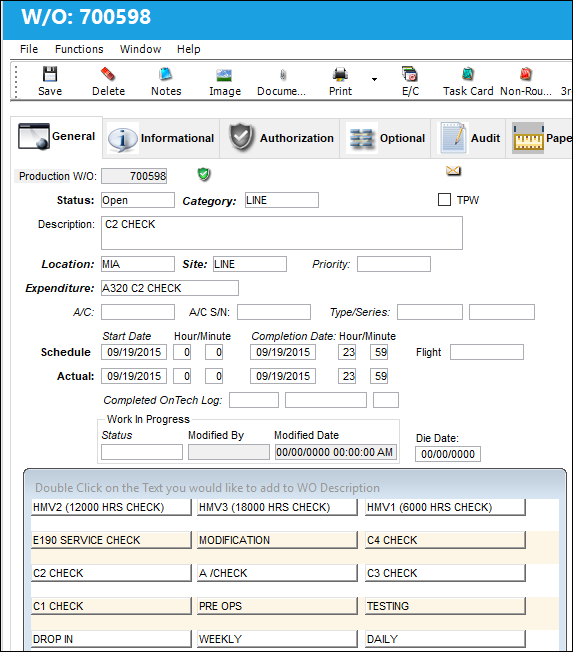Click the Schedule Completion Date field
This screenshot has width=573, height=652.
[283, 352]
